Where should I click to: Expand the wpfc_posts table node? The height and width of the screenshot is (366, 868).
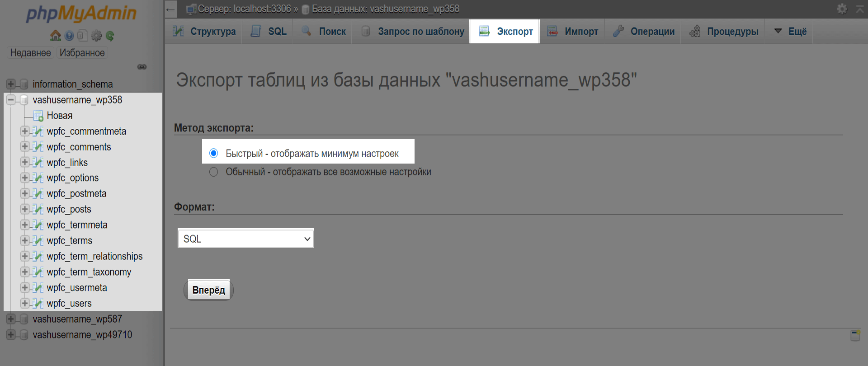(25, 209)
